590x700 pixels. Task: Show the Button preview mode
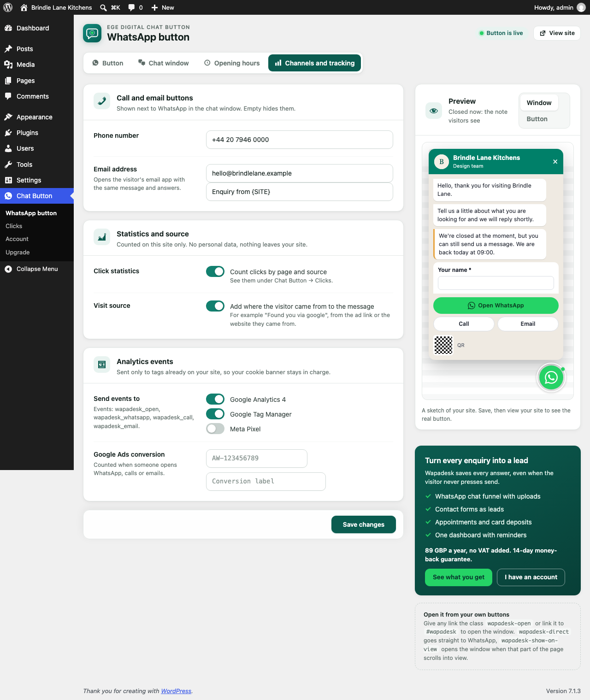point(537,119)
